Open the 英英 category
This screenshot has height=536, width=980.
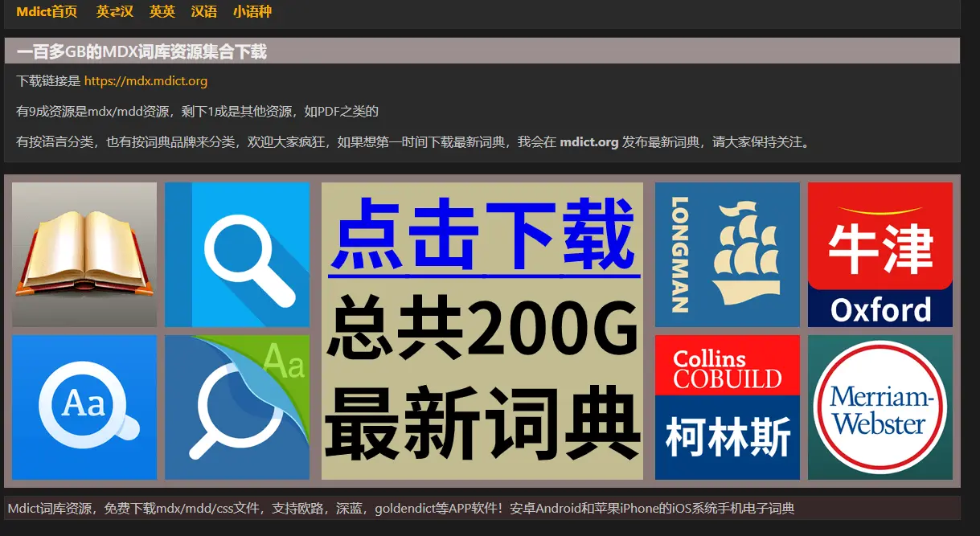tap(162, 11)
